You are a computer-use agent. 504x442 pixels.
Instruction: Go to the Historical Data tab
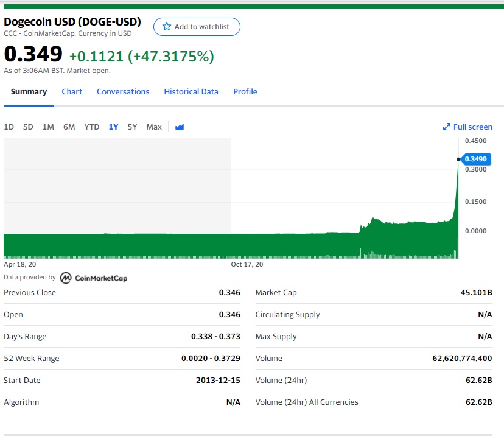191,91
